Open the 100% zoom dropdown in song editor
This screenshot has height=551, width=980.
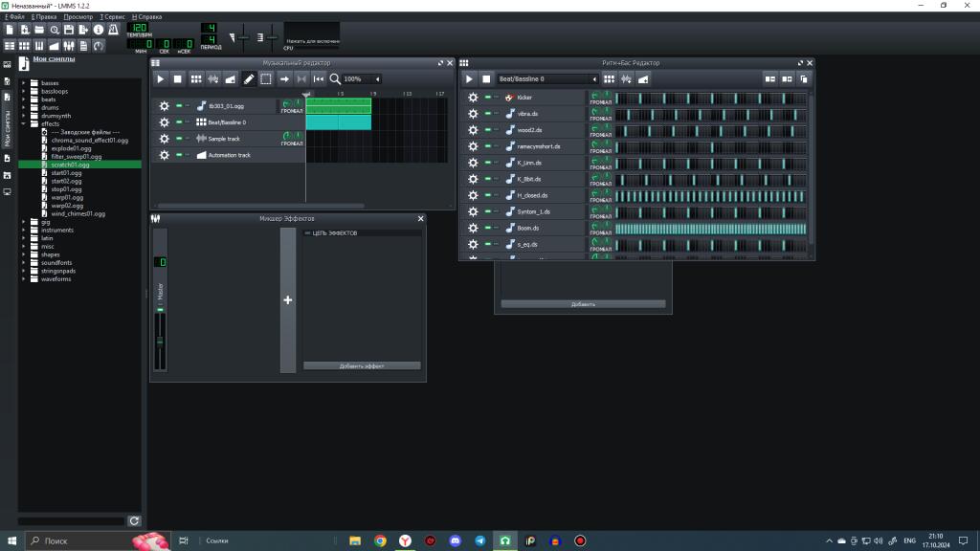point(362,79)
